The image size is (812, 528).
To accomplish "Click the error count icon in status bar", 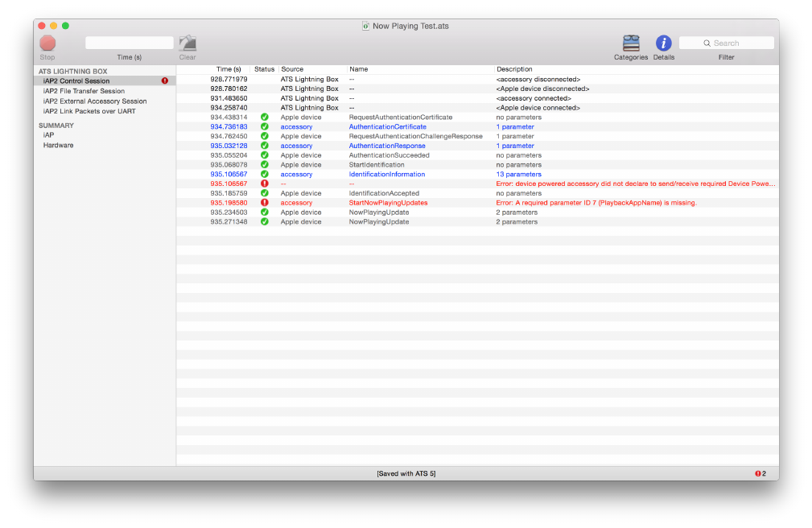I will point(757,473).
